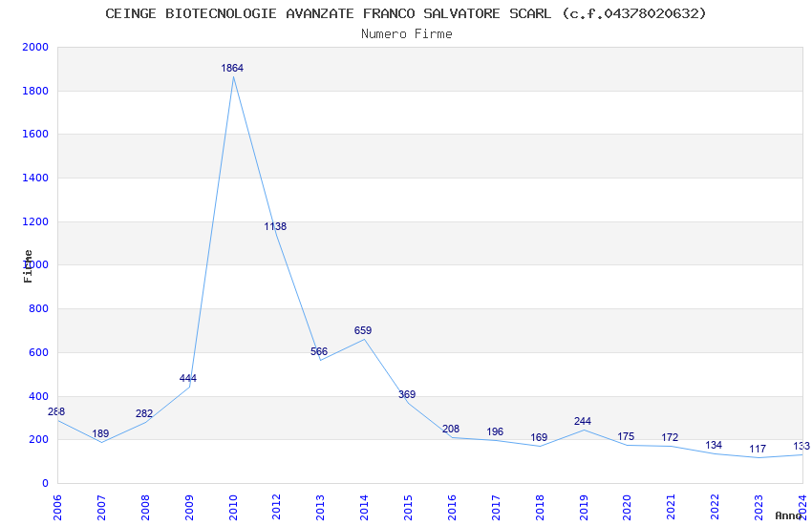Select the x-axis year 2023

coord(759,507)
